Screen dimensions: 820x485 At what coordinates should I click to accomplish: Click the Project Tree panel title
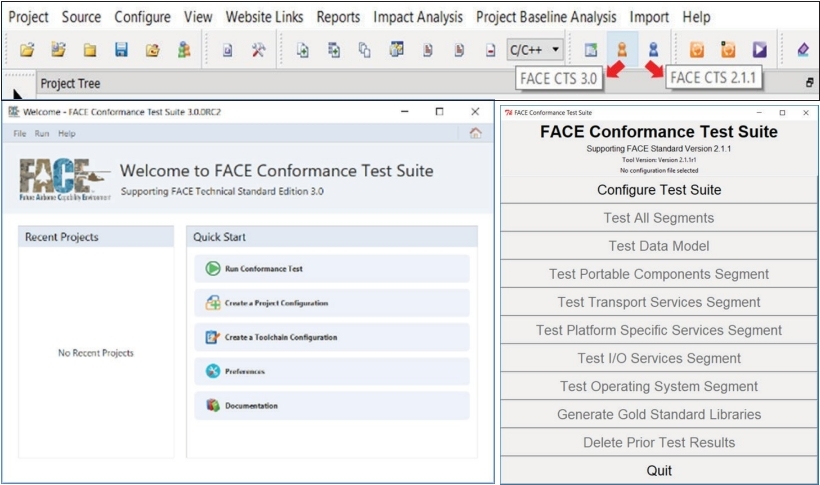70,83
